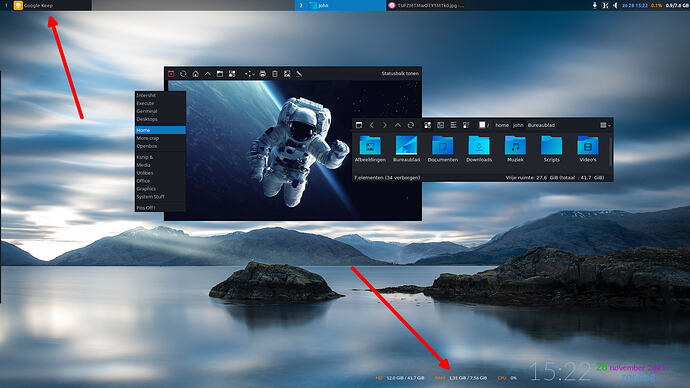
Task: Click the reload icon in image viewer toolbar
Action: pyautogui.click(x=183, y=74)
